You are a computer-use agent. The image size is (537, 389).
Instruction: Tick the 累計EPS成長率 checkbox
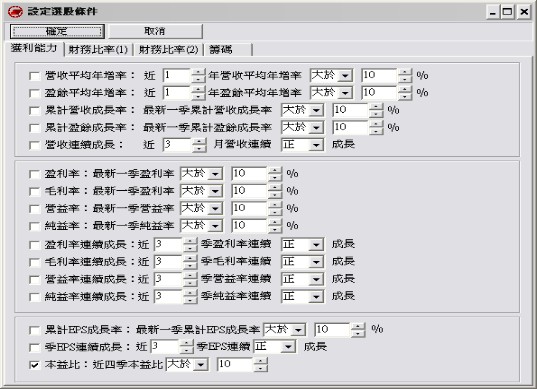pos(34,330)
